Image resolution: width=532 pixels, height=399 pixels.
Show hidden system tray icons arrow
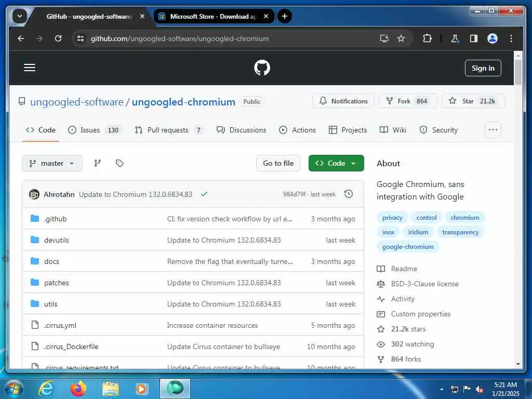[442, 389]
